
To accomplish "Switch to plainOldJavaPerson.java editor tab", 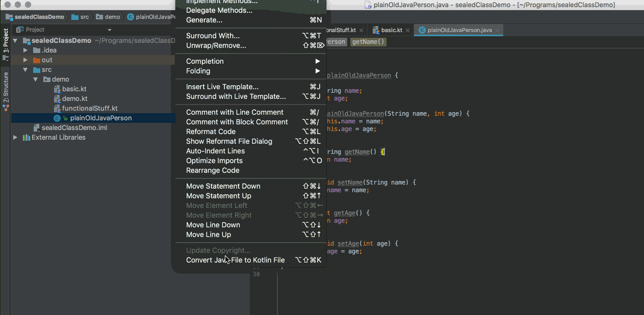I will pos(459,30).
